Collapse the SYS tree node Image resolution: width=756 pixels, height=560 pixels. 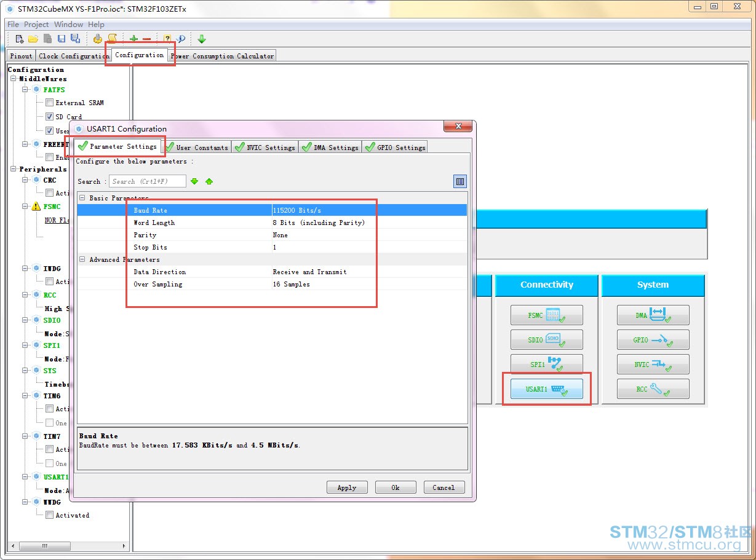pyautogui.click(x=26, y=371)
